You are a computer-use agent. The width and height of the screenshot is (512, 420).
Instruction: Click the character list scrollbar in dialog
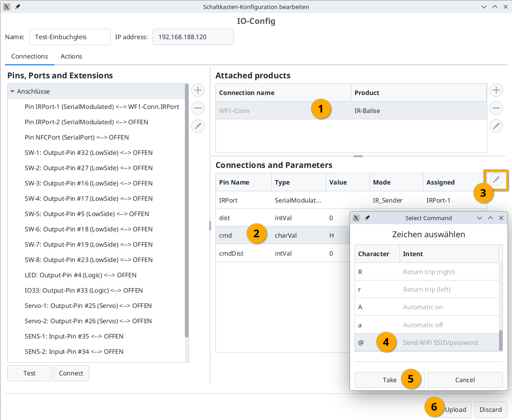[x=501, y=340]
